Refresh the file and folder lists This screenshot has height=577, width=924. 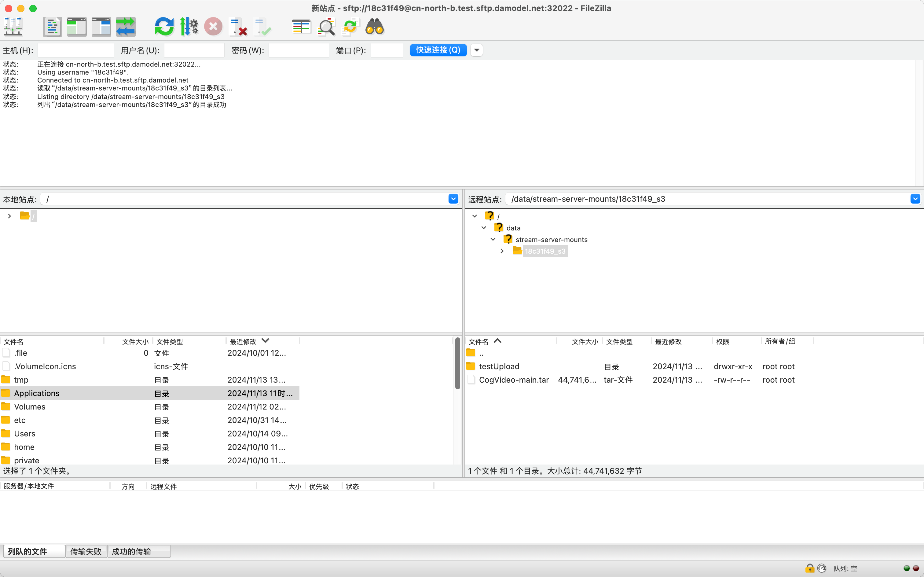164,27
